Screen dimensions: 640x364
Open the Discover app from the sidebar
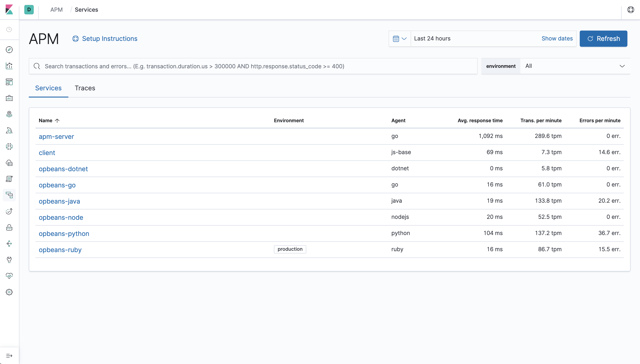coord(9,49)
